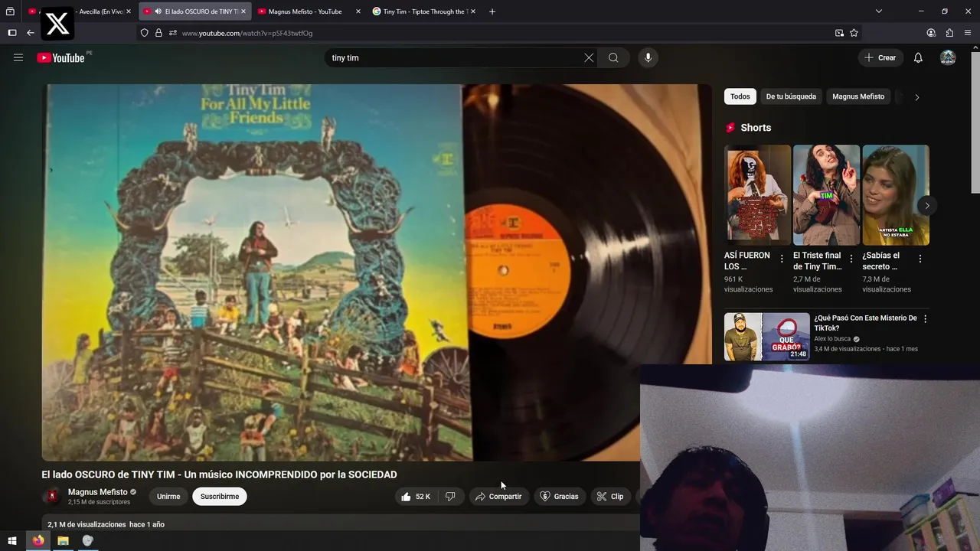Open the '¿Sabías el secreto' short thumbnail
The height and width of the screenshot is (551, 980).
896,195
